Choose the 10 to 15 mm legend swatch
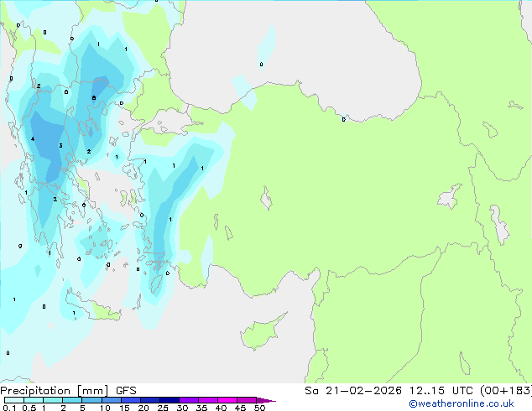The image size is (532, 411). 111,400
